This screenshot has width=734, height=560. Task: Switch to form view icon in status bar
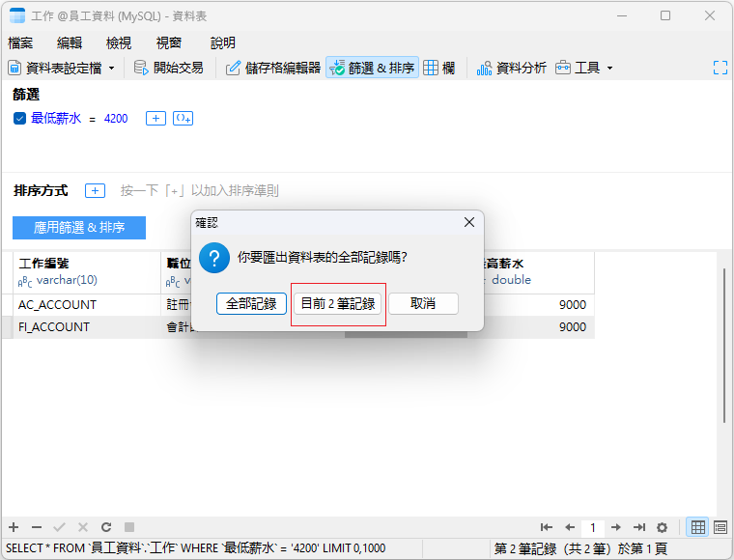720,527
